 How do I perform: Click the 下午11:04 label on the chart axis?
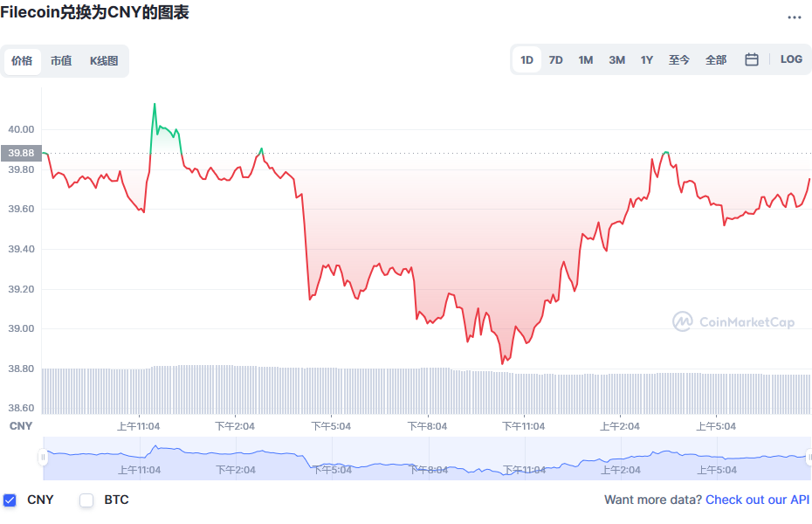(x=524, y=426)
